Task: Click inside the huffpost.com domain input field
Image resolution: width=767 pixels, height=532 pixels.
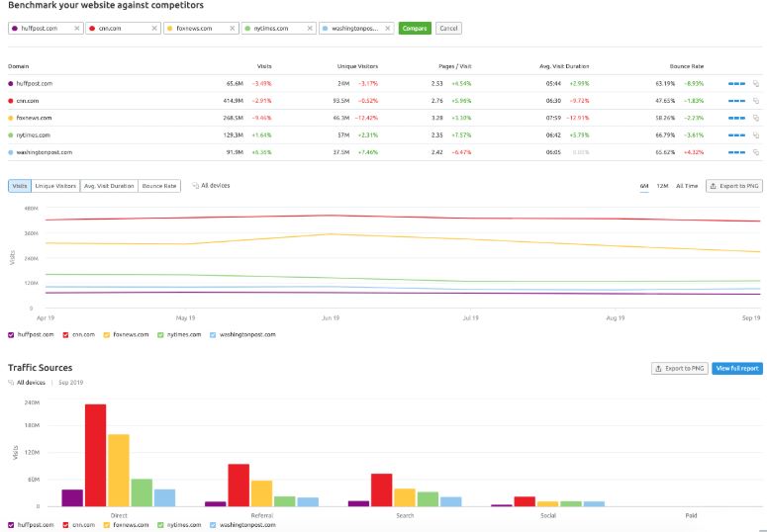Action: coord(46,29)
